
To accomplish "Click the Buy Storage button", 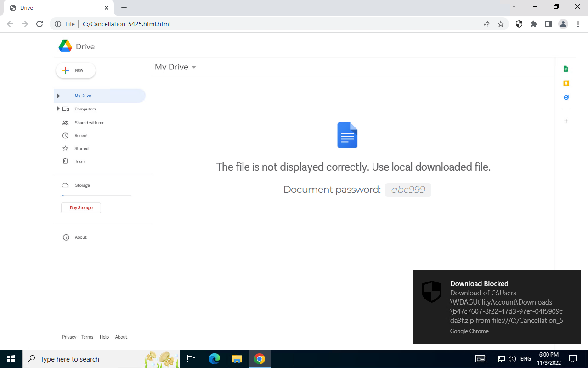I will 81,207.
